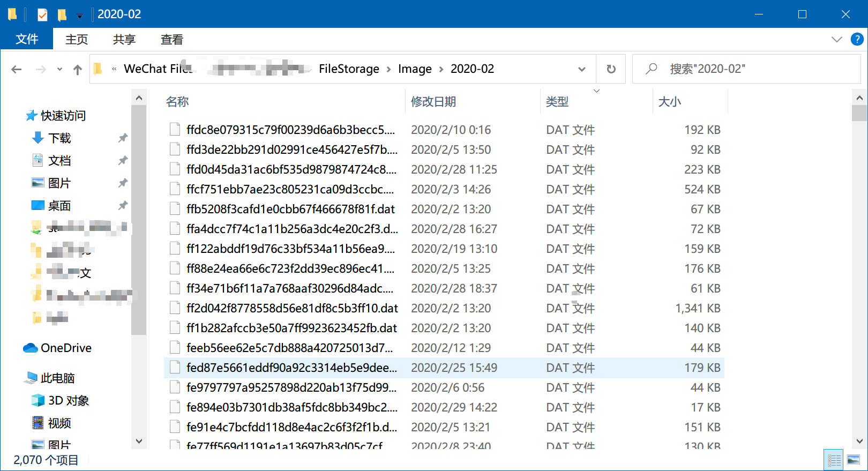Sort by the 名称 column header
The image size is (868, 471).
click(285, 102)
